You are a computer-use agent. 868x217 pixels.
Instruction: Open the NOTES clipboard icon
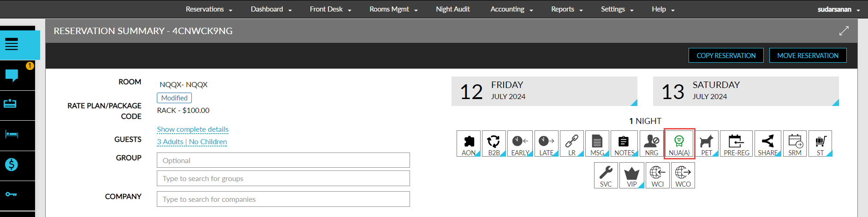click(624, 144)
